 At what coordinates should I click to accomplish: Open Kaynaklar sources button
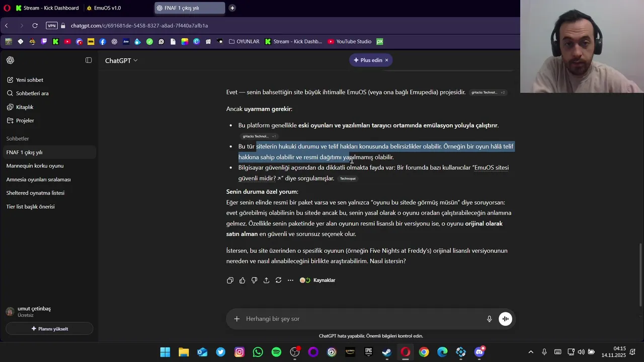pyautogui.click(x=317, y=280)
